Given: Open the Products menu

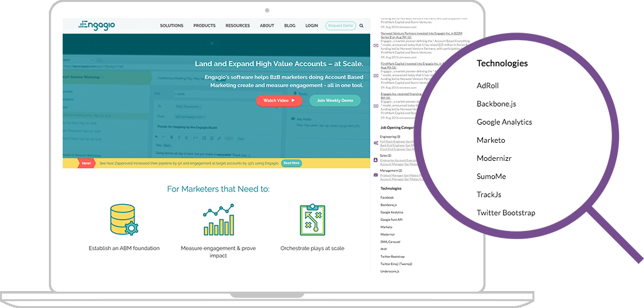Looking at the screenshot, I should click(x=204, y=26).
